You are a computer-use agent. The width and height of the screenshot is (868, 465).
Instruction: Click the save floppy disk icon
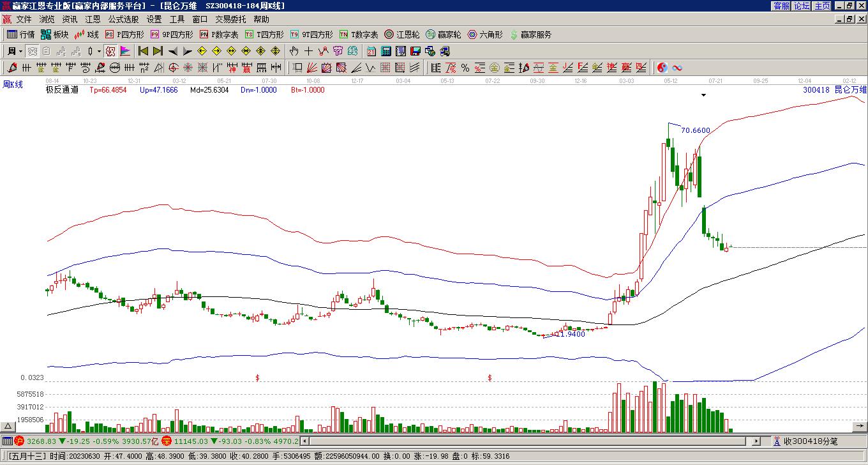415,51
